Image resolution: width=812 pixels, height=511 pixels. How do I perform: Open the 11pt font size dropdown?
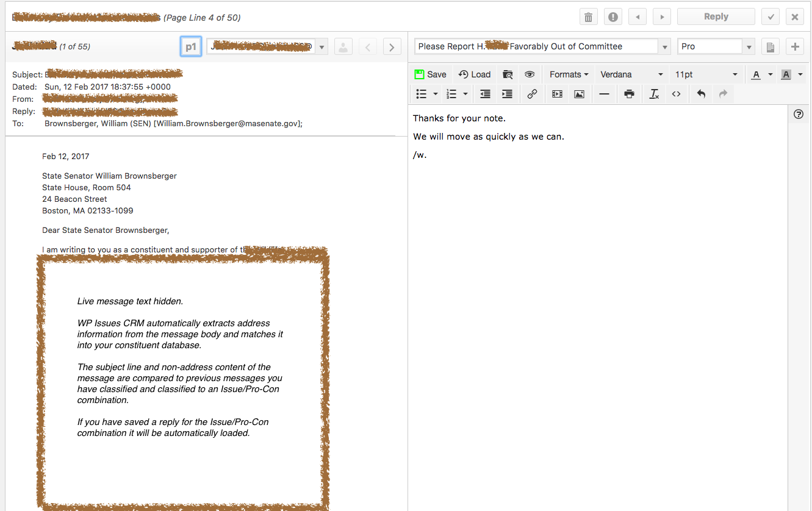point(706,74)
